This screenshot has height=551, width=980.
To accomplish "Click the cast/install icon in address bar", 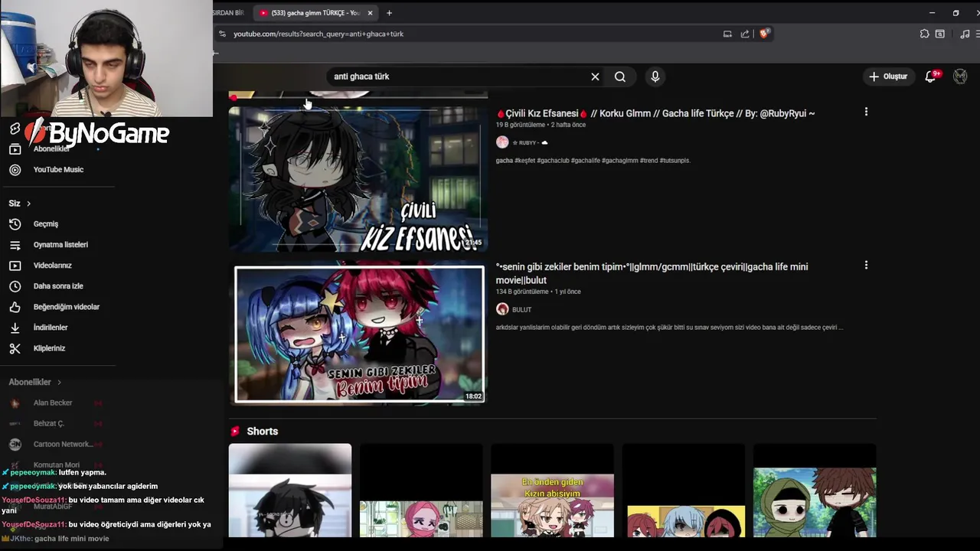I will point(727,34).
